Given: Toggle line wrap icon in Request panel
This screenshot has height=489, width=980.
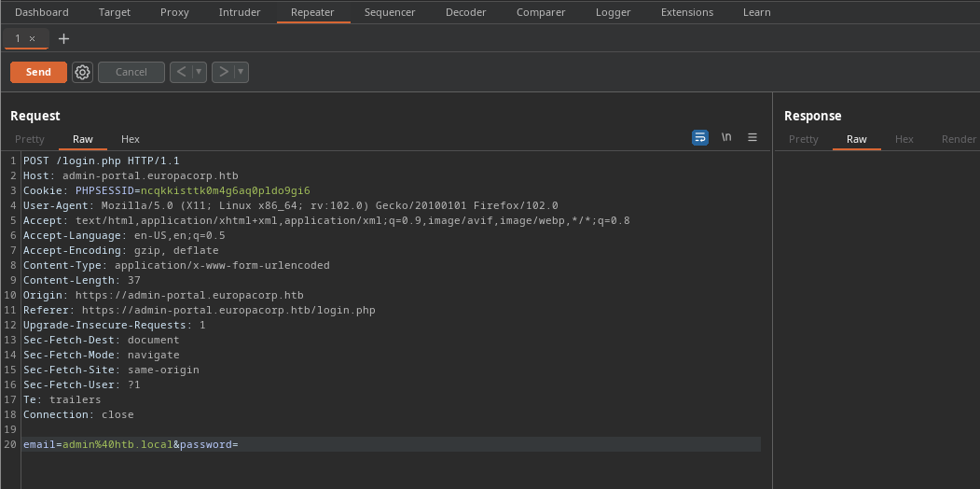Looking at the screenshot, I should (700, 137).
